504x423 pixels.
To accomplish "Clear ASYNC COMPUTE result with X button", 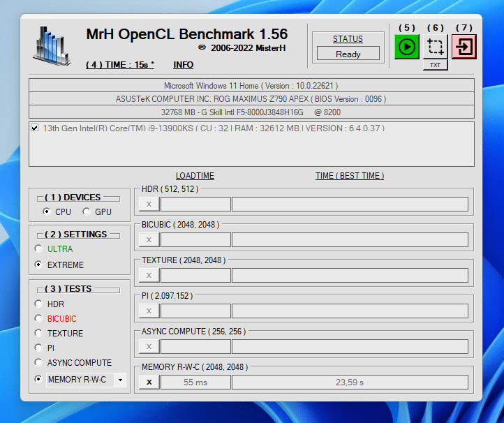I will click(149, 347).
